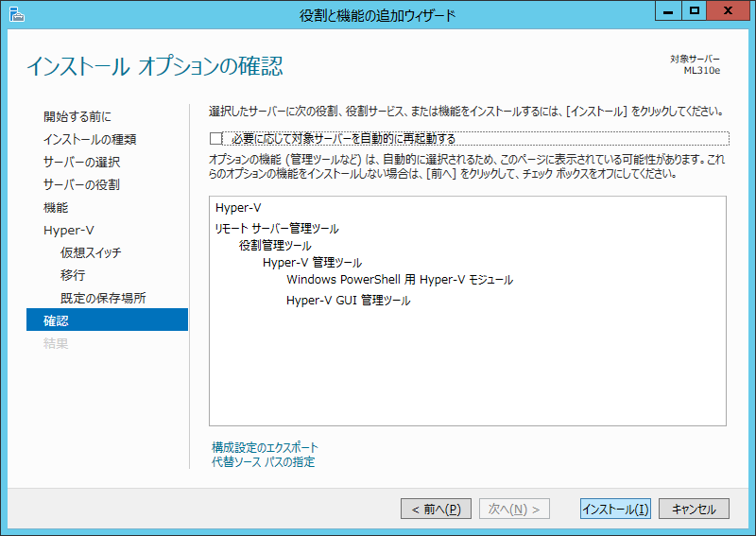This screenshot has height=536, width=756.
Task: Click 構成設定のエクスポート link
Action: click(265, 447)
